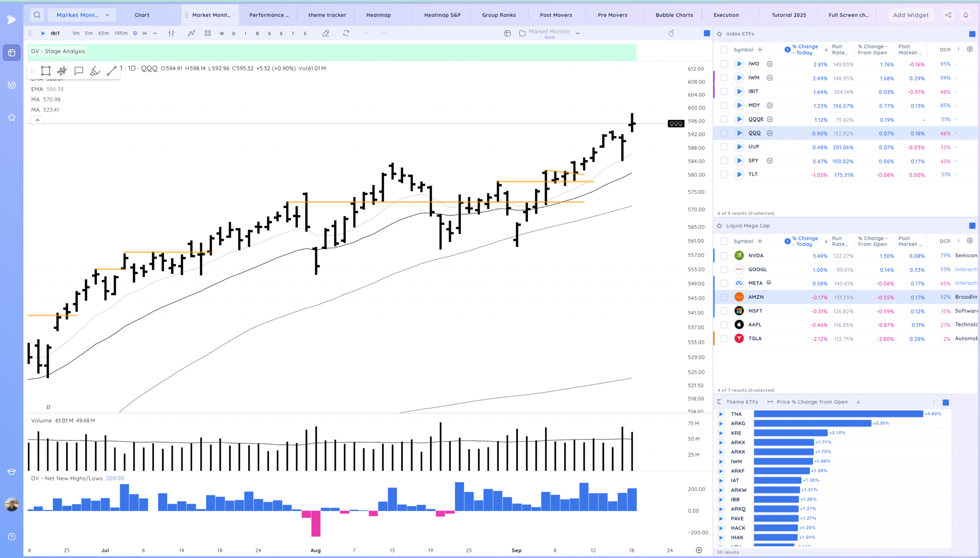This screenshot has height=558, width=980.
Task: Open Theme ETFs three-dot options menu
Action: coord(934,402)
